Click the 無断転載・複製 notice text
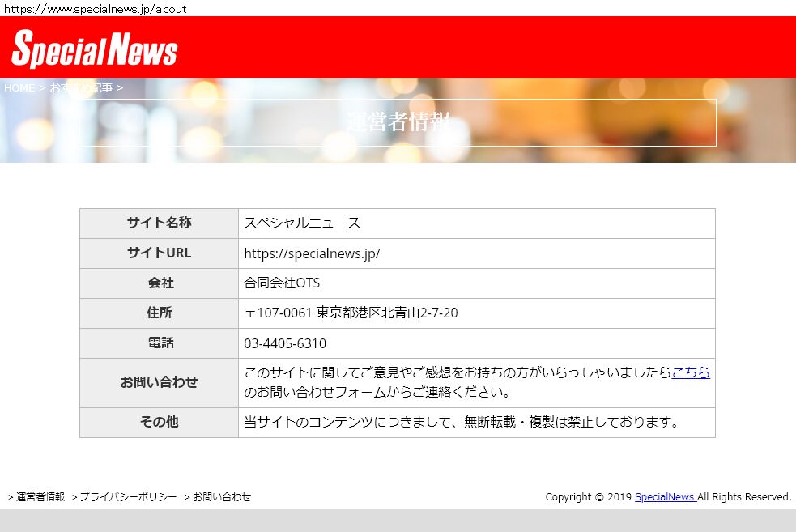 [462, 422]
